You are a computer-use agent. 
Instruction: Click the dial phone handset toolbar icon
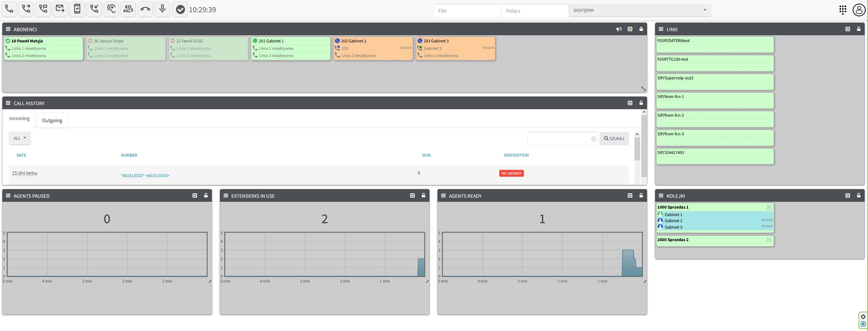pyautogui.click(x=9, y=9)
